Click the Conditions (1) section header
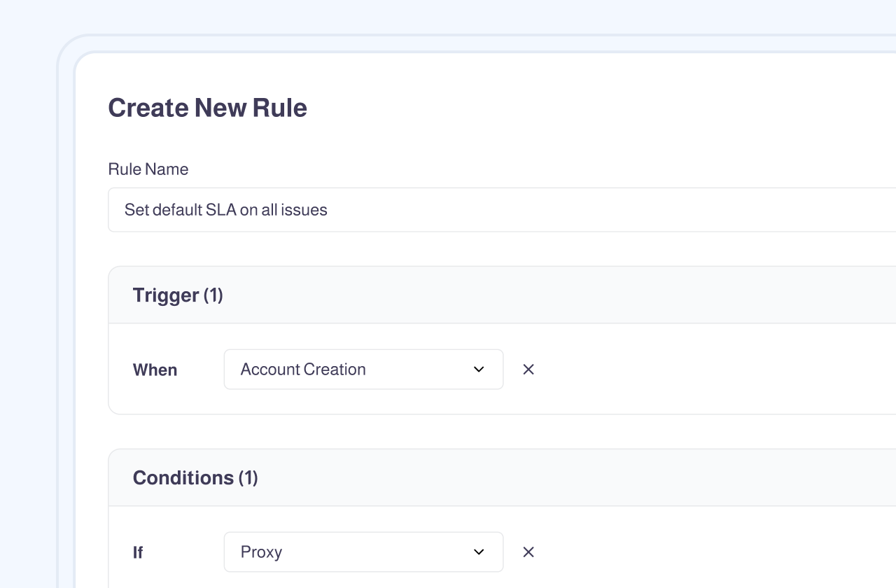 click(x=490, y=478)
